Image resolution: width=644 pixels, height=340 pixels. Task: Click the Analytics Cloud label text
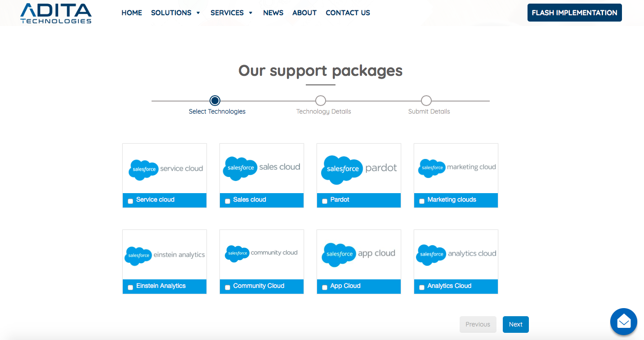(449, 286)
